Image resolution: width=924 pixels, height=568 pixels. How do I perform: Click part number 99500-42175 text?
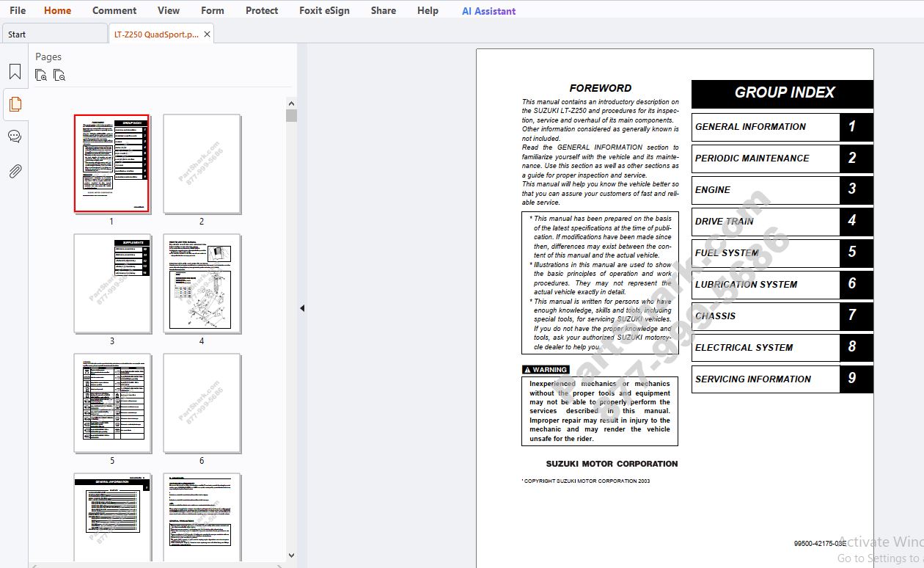pos(820,544)
